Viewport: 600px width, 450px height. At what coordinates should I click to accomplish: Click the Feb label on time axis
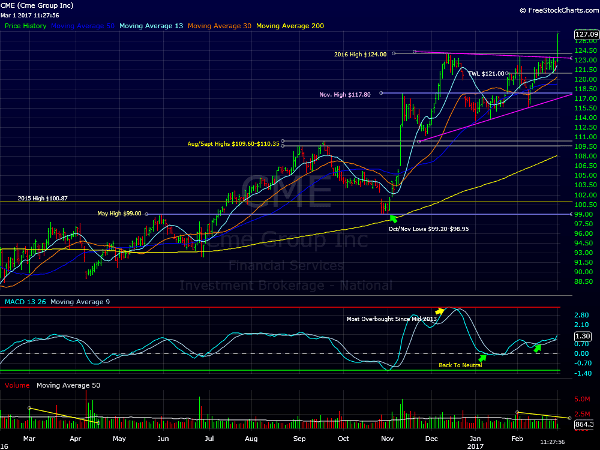pyautogui.click(x=517, y=439)
